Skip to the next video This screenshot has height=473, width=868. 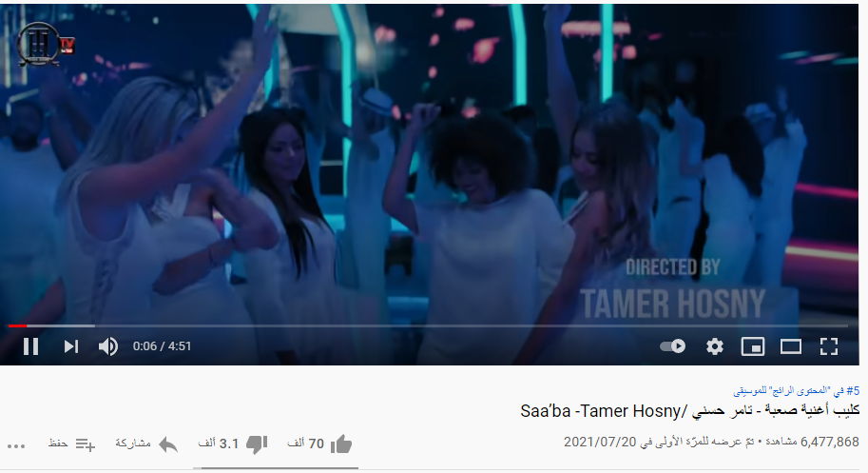coord(71,346)
